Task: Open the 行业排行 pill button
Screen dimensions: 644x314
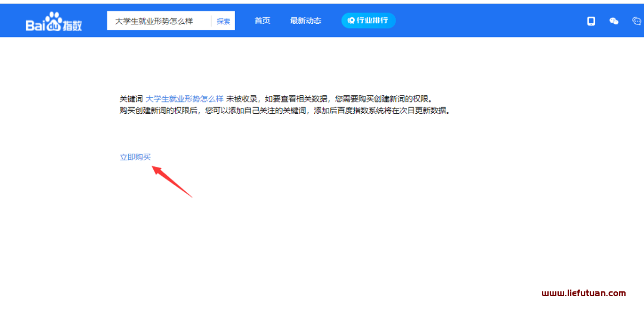Action: (x=369, y=20)
